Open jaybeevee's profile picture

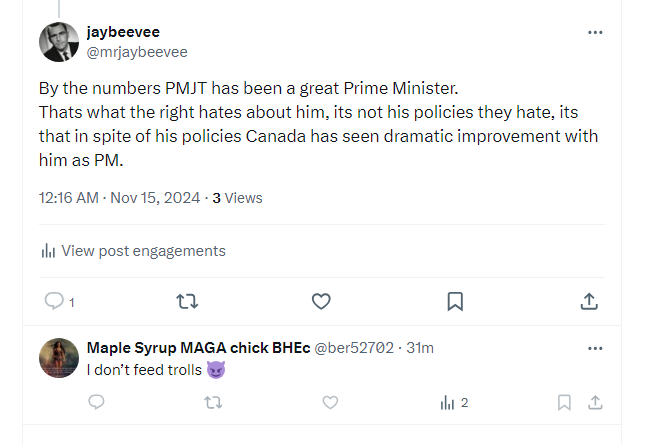coord(59,42)
